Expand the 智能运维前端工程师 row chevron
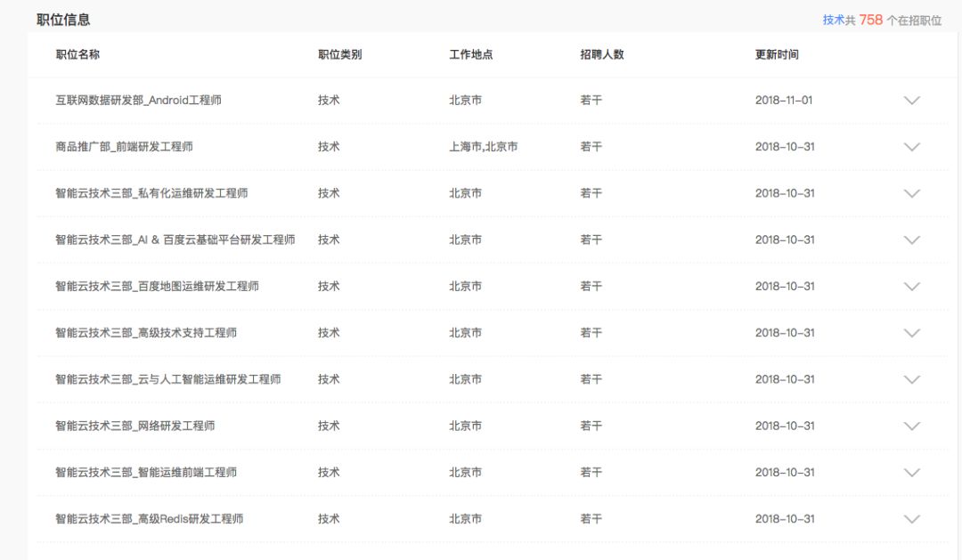The width and height of the screenshot is (962, 560). [x=911, y=473]
